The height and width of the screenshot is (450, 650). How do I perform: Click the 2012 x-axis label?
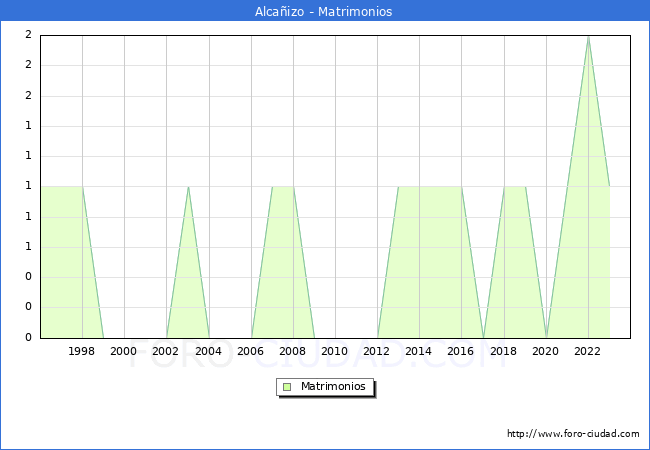point(376,351)
